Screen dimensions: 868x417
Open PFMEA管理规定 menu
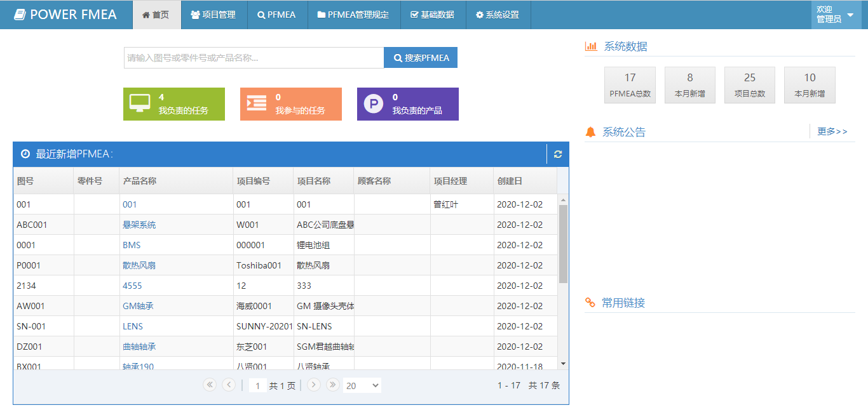pyautogui.click(x=353, y=15)
